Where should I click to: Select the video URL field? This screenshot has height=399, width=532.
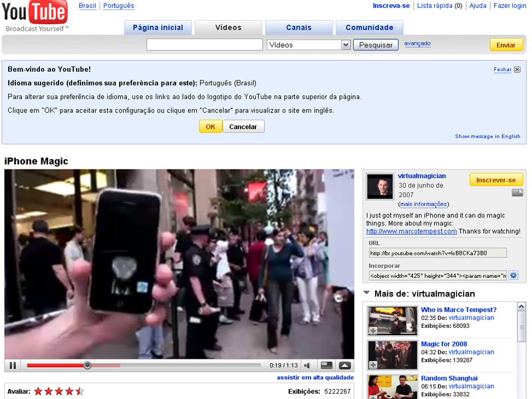coord(438,253)
